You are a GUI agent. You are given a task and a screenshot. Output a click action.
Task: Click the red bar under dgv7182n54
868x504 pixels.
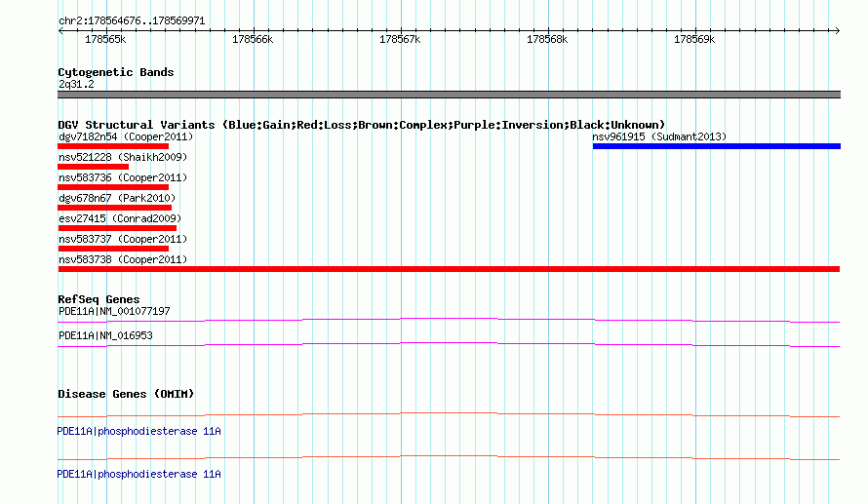pyautogui.click(x=113, y=146)
